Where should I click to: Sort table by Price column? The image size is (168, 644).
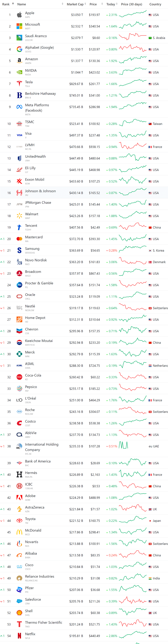[93, 4]
